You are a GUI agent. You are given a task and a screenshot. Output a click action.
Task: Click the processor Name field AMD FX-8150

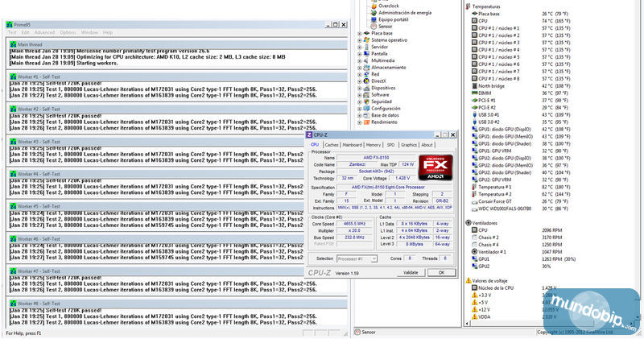[376, 158]
